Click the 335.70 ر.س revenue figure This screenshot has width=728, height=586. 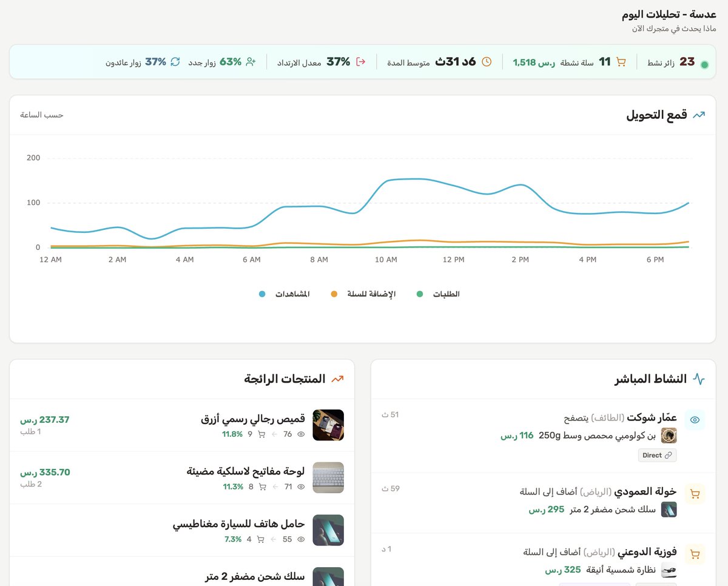[x=45, y=472]
